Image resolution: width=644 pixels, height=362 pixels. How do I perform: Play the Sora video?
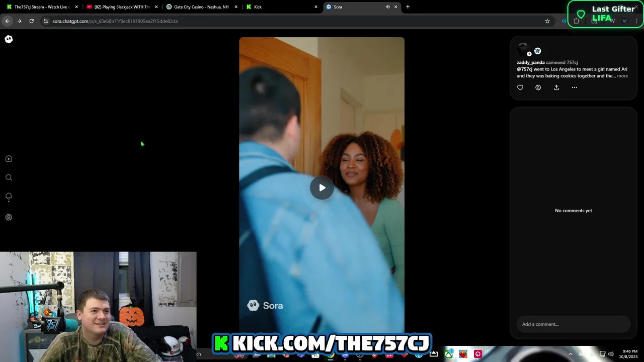(322, 188)
